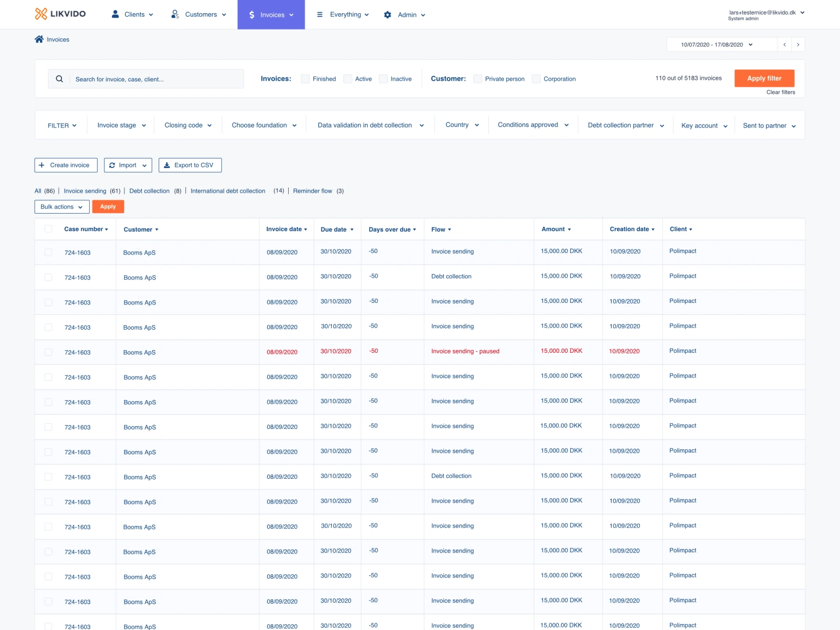Toggle the Active invoices checkbox

[348, 79]
